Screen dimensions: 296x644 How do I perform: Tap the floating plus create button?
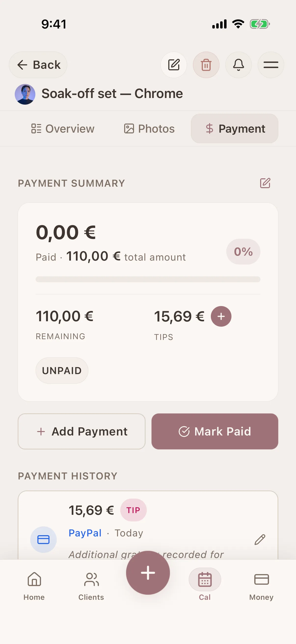click(148, 573)
